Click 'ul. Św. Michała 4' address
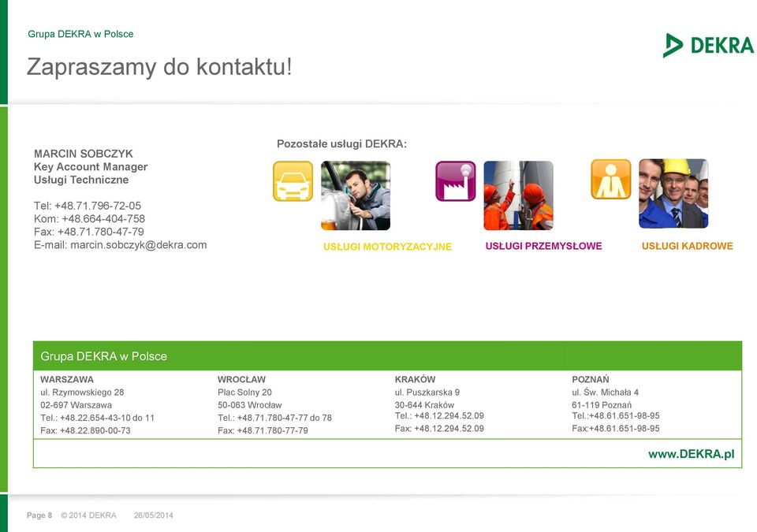The height and width of the screenshot is (532, 757). point(605,392)
